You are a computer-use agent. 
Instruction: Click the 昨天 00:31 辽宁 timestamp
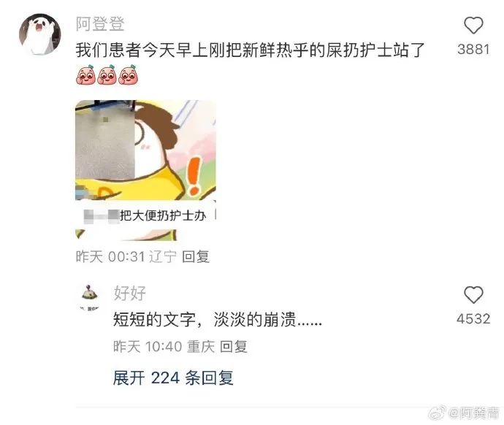[x=126, y=256]
